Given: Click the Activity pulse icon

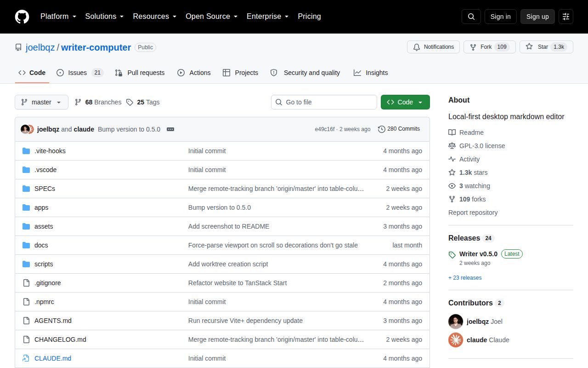Looking at the screenshot, I should point(452,159).
